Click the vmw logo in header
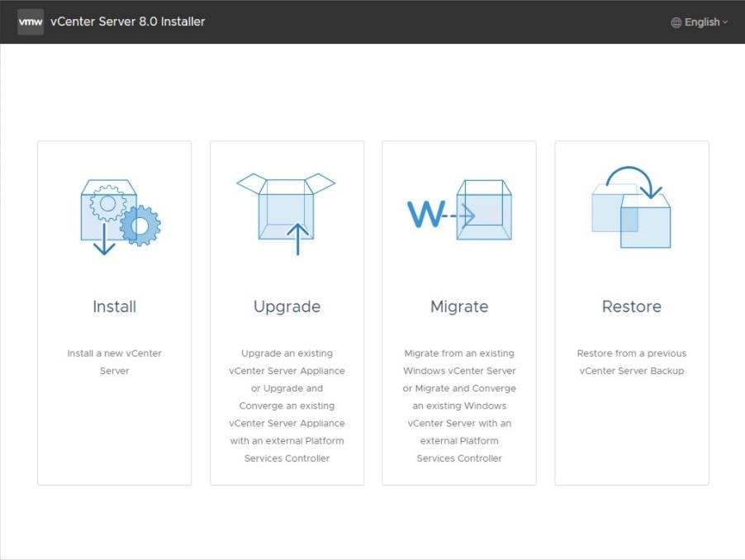The height and width of the screenshot is (560, 745). (31, 21)
